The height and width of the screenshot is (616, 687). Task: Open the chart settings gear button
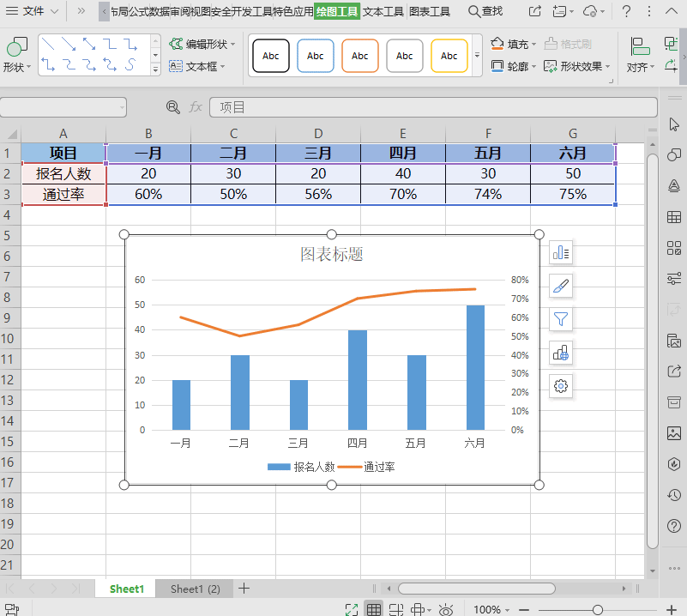[x=561, y=386]
